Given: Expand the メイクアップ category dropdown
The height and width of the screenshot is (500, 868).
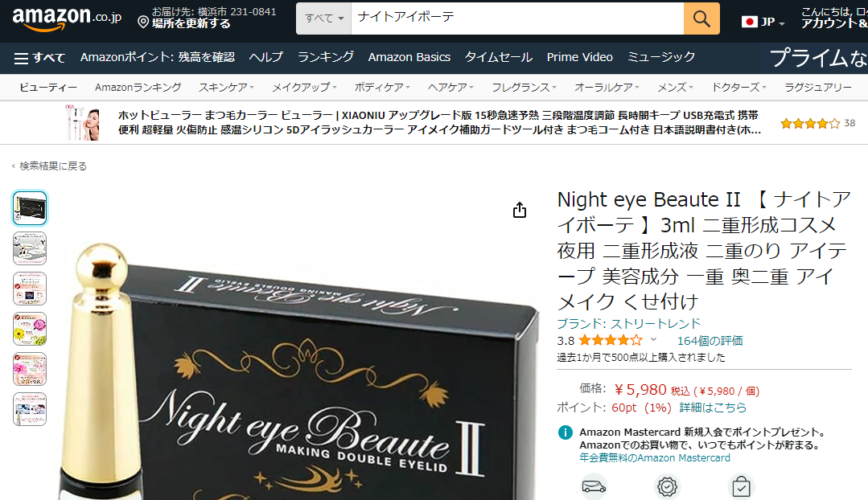Looking at the screenshot, I should coord(304,88).
